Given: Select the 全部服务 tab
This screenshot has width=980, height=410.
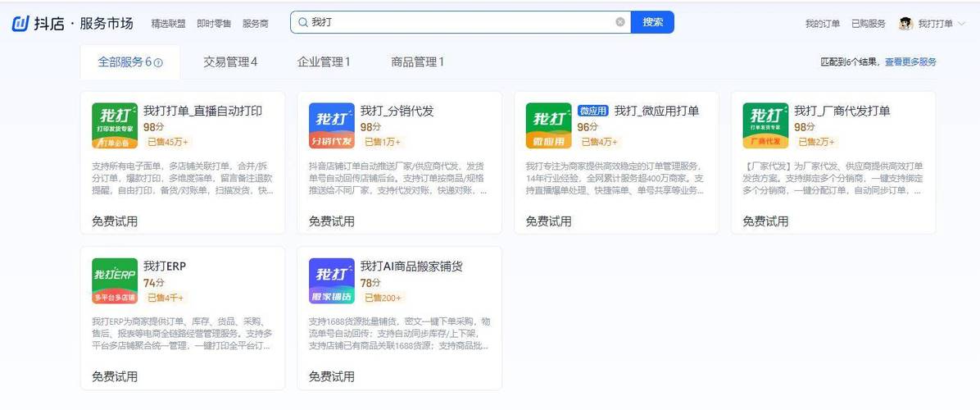Looking at the screenshot, I should click(x=130, y=61).
